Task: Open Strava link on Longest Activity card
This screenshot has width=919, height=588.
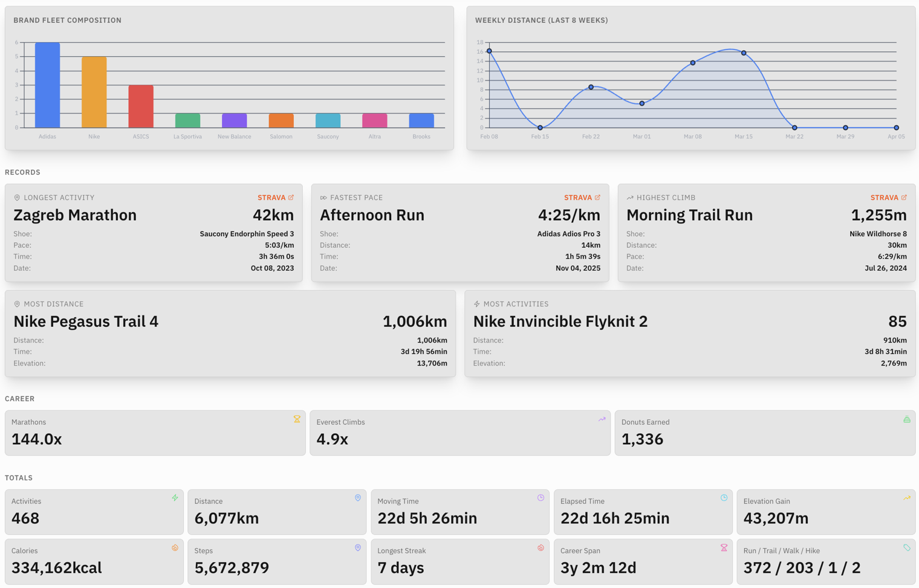Action: pyautogui.click(x=276, y=198)
